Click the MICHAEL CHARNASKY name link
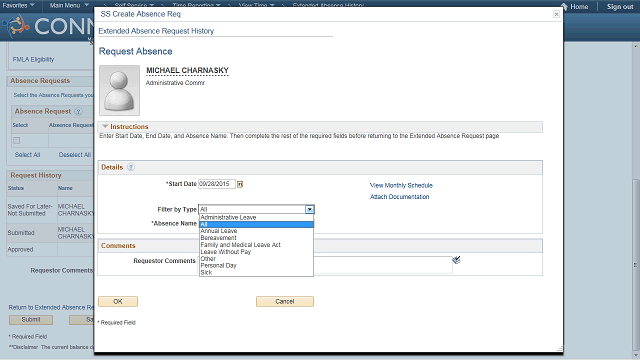640x360 pixels. click(x=187, y=71)
